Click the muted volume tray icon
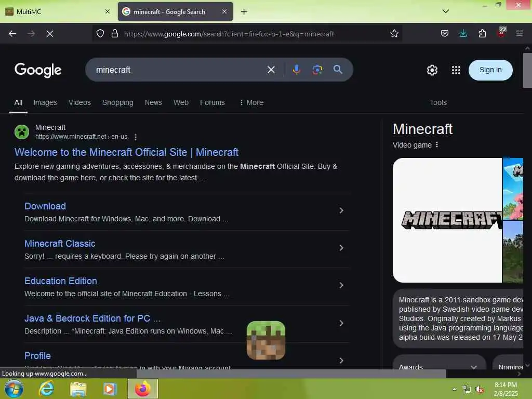Viewport: 532px width, 399px height. click(480, 390)
